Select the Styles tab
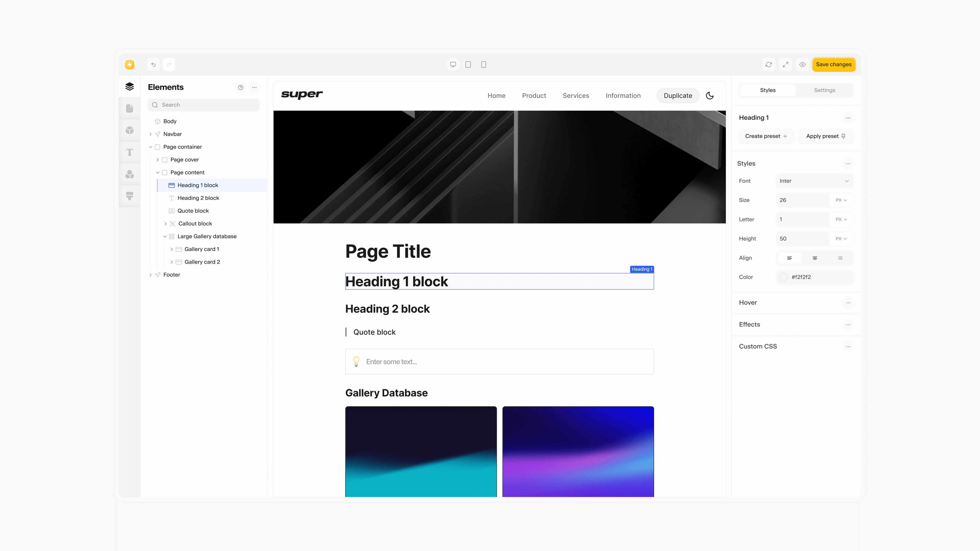 click(768, 90)
